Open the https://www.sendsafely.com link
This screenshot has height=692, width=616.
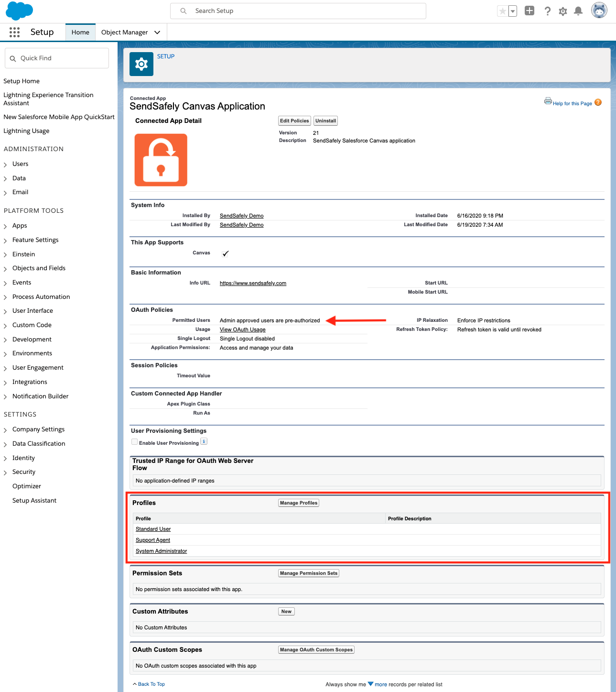pos(253,283)
